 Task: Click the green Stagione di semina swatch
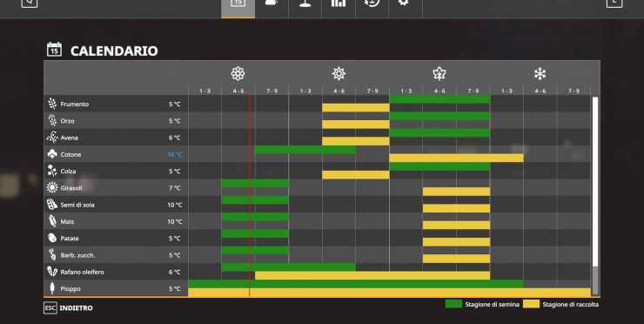point(453,304)
